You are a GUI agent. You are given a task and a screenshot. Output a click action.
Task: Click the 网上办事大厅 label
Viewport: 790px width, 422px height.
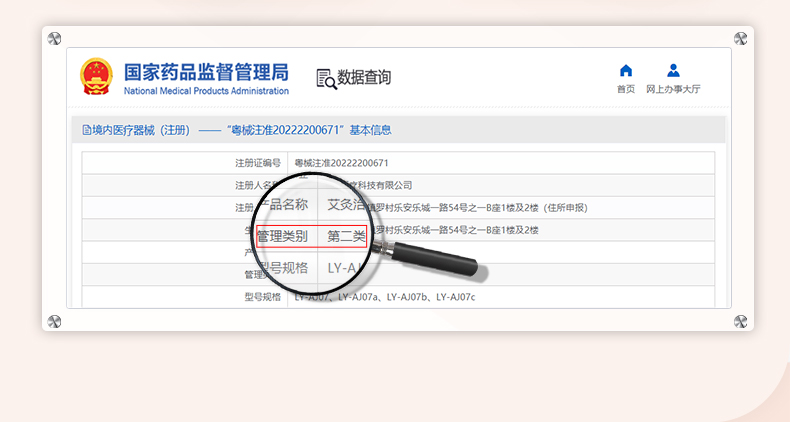point(673,89)
